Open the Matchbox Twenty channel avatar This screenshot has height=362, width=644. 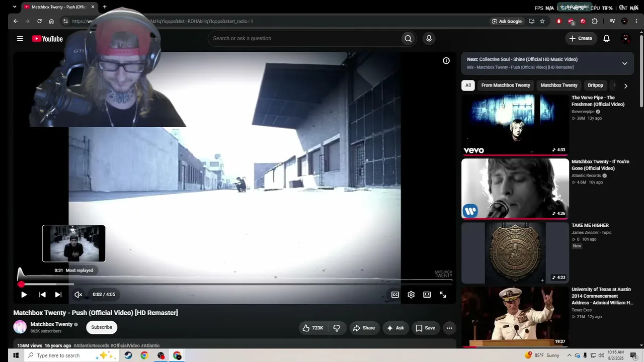20,327
